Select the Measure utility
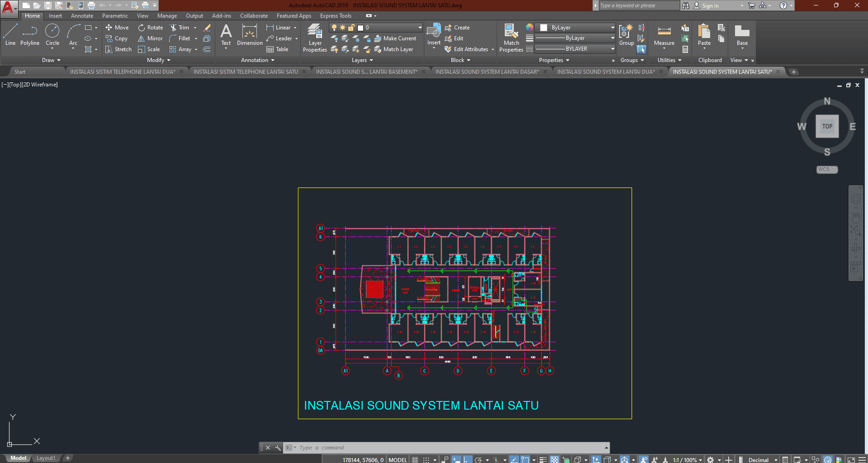 point(664,35)
